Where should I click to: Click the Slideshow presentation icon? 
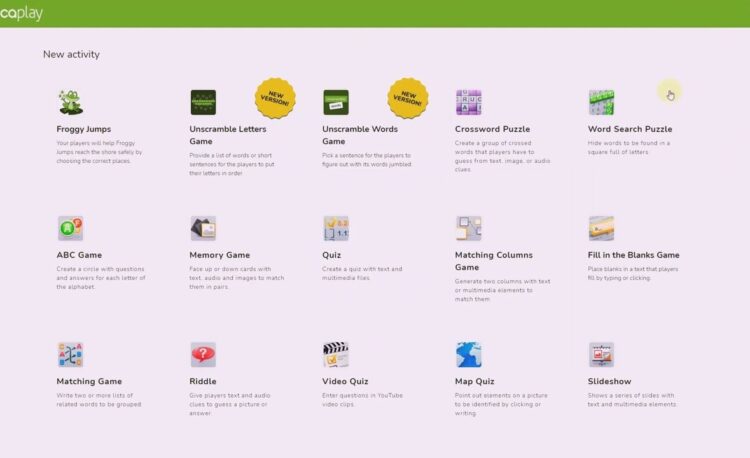pyautogui.click(x=601, y=354)
